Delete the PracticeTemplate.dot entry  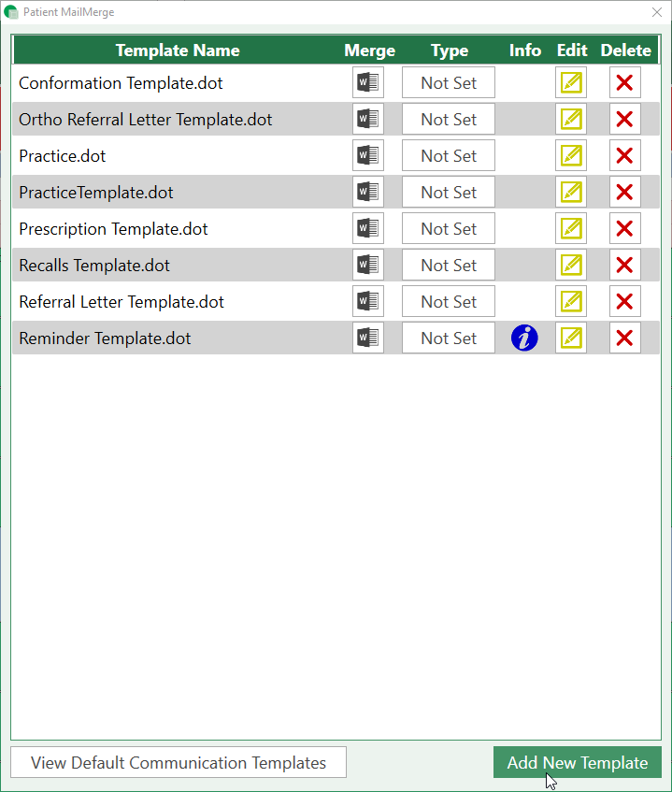point(624,193)
